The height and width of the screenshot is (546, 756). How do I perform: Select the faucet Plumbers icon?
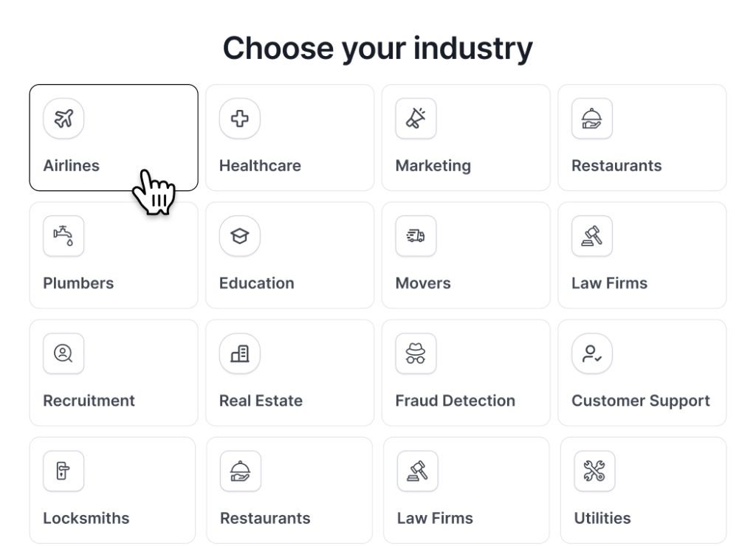click(x=63, y=236)
